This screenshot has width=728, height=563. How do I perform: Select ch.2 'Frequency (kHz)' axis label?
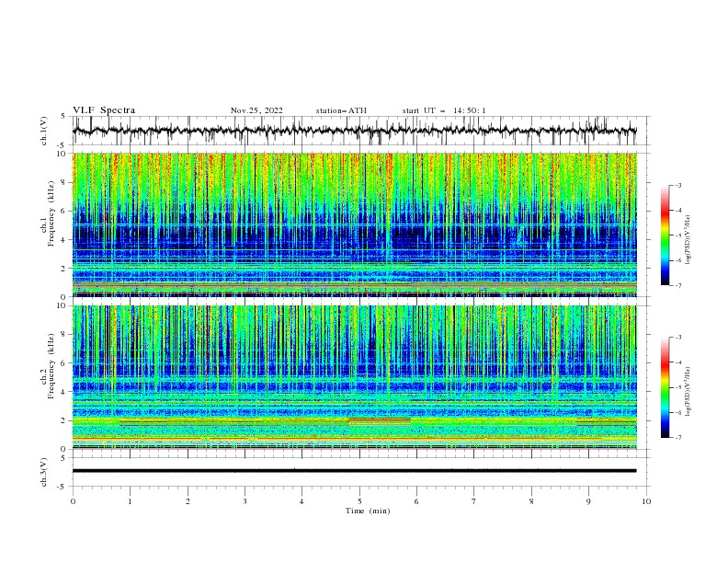click(x=51, y=366)
